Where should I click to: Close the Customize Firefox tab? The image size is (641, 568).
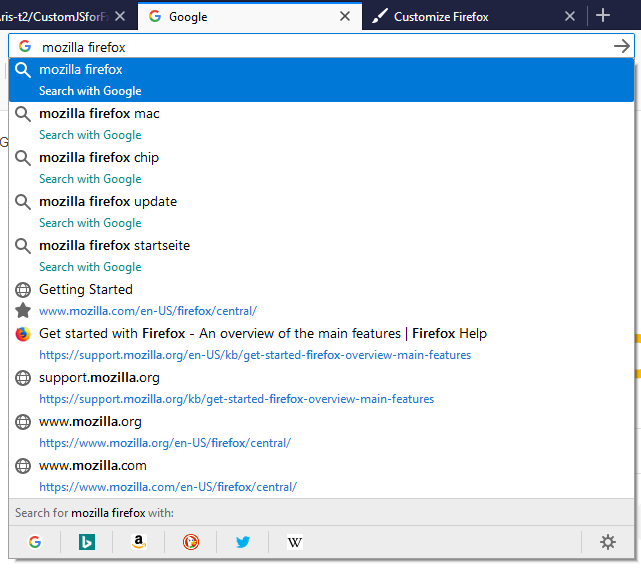[570, 16]
